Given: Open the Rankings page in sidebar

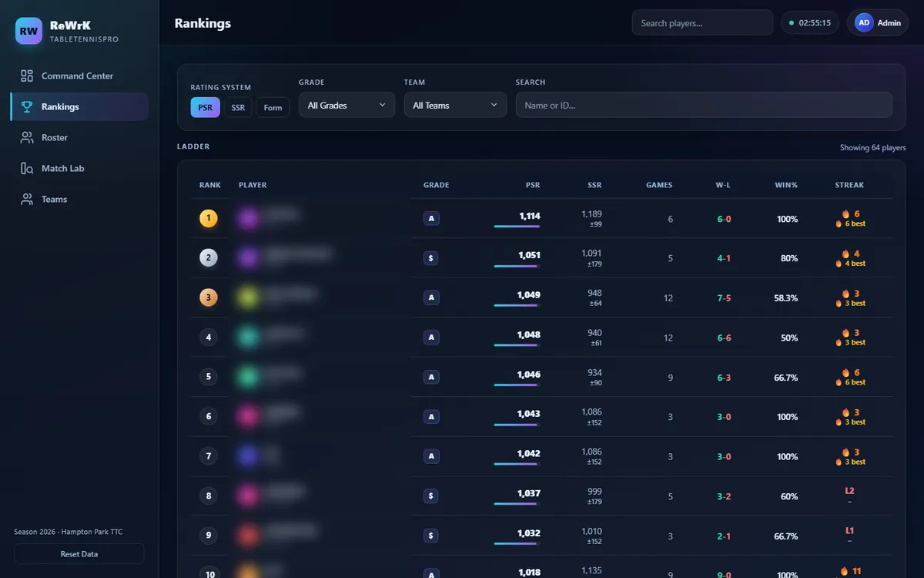Looking at the screenshot, I should tap(79, 106).
